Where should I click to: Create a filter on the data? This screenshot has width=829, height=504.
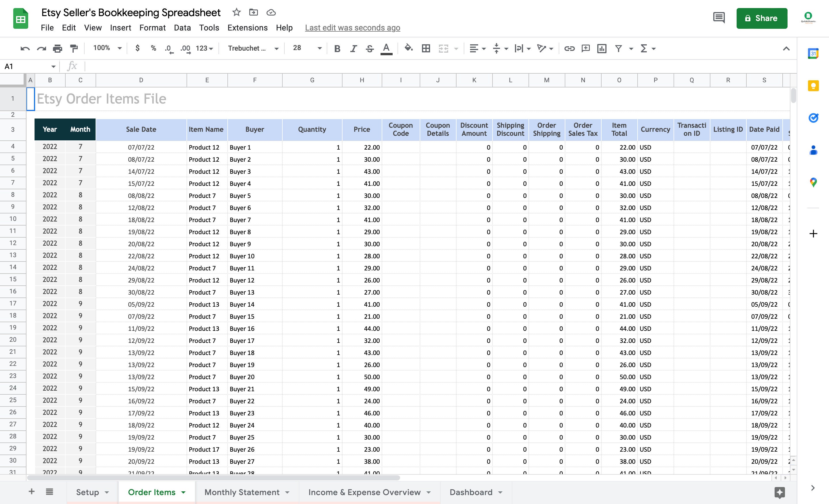618,48
